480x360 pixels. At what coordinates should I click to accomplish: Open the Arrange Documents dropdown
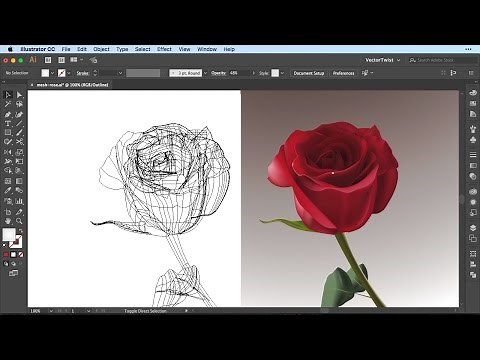point(76,60)
